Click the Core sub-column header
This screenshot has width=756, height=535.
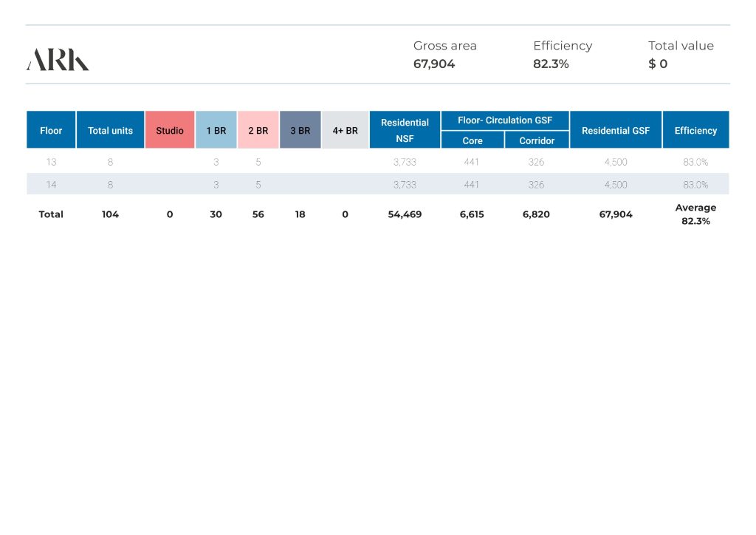472,140
